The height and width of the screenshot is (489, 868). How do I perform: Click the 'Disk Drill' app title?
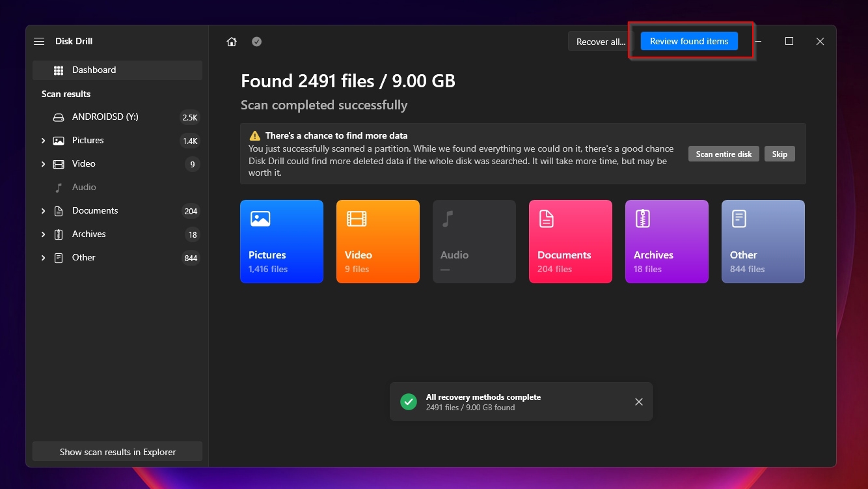coord(74,41)
